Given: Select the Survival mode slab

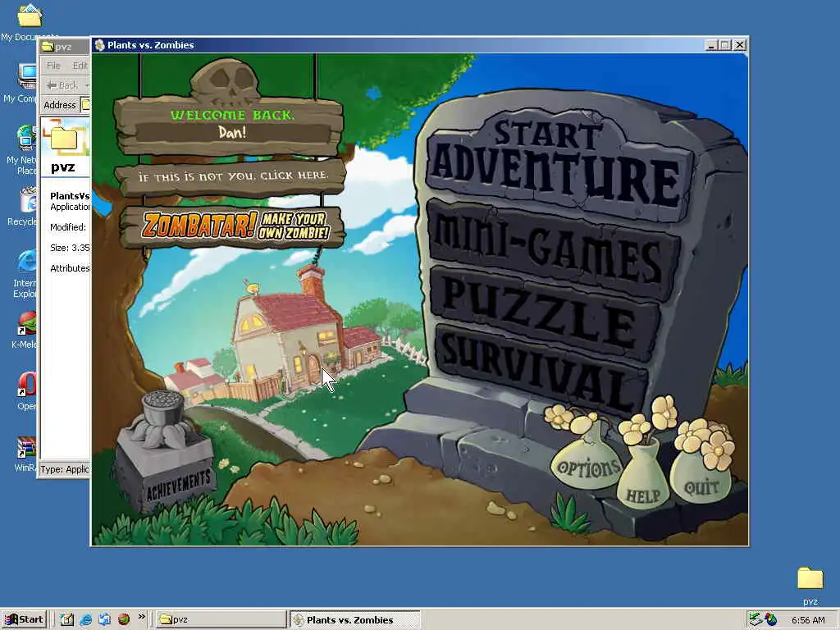Looking at the screenshot, I should click(x=541, y=370).
